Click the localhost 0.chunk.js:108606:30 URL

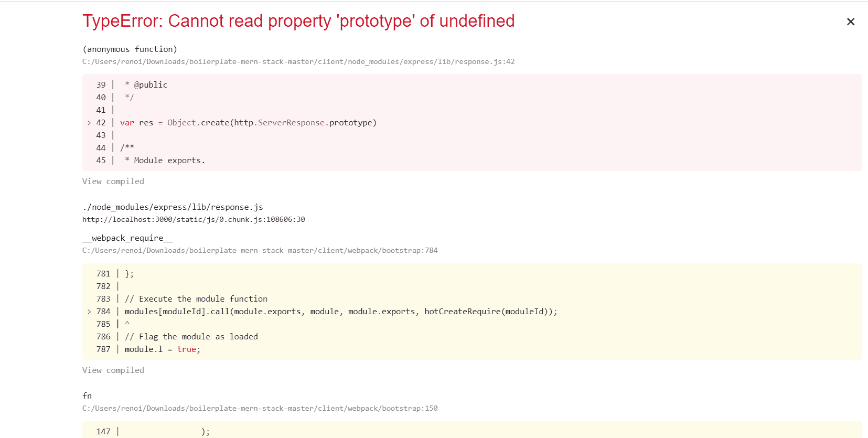pos(194,220)
